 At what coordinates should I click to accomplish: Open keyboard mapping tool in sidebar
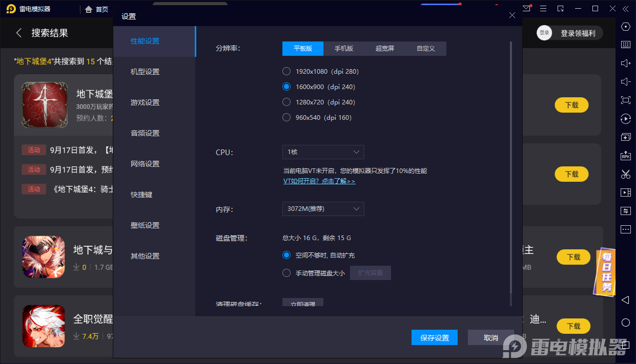pos(625,45)
